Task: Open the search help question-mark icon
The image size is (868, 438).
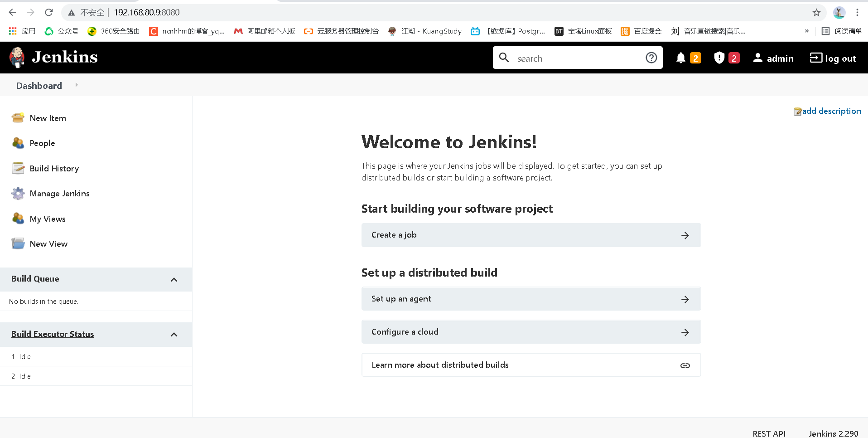Action: (651, 58)
